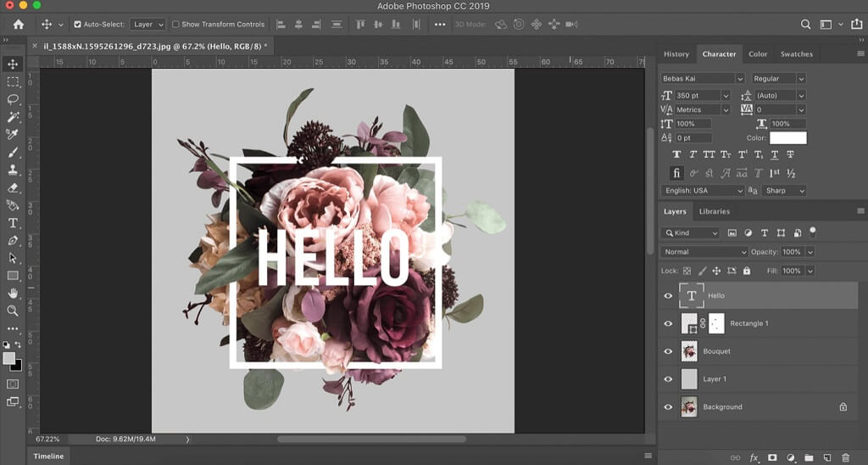Select the Rectangular Marquee tool
The height and width of the screenshot is (465, 868).
point(13,82)
